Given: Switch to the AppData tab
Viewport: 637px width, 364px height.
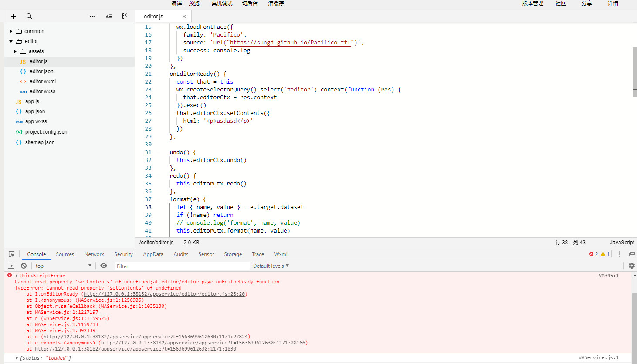Looking at the screenshot, I should pyautogui.click(x=153, y=254).
